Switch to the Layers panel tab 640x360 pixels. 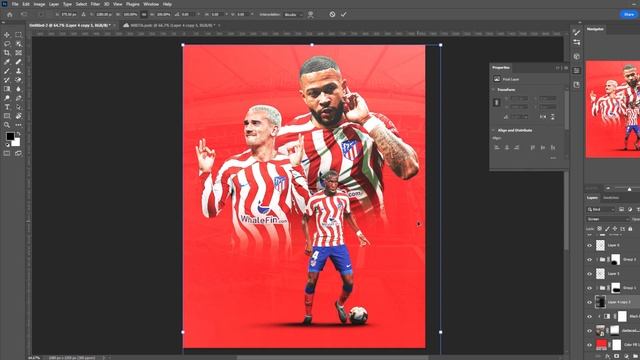click(592, 198)
